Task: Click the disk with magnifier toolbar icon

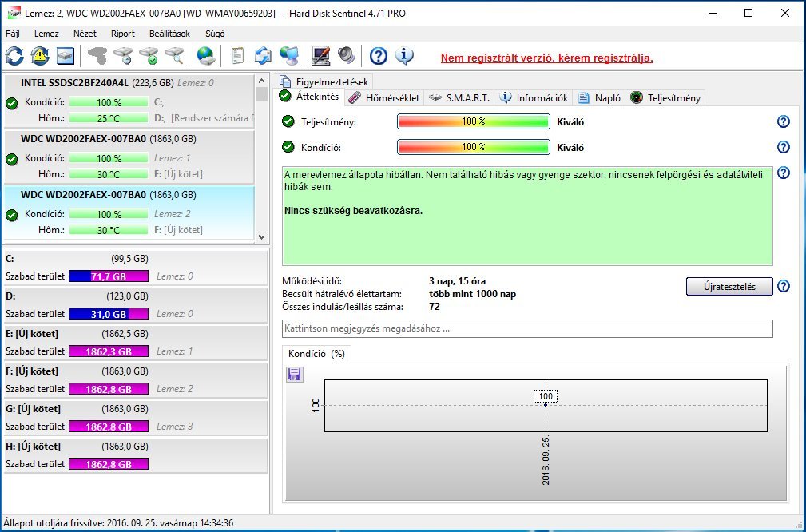Action: point(175,55)
